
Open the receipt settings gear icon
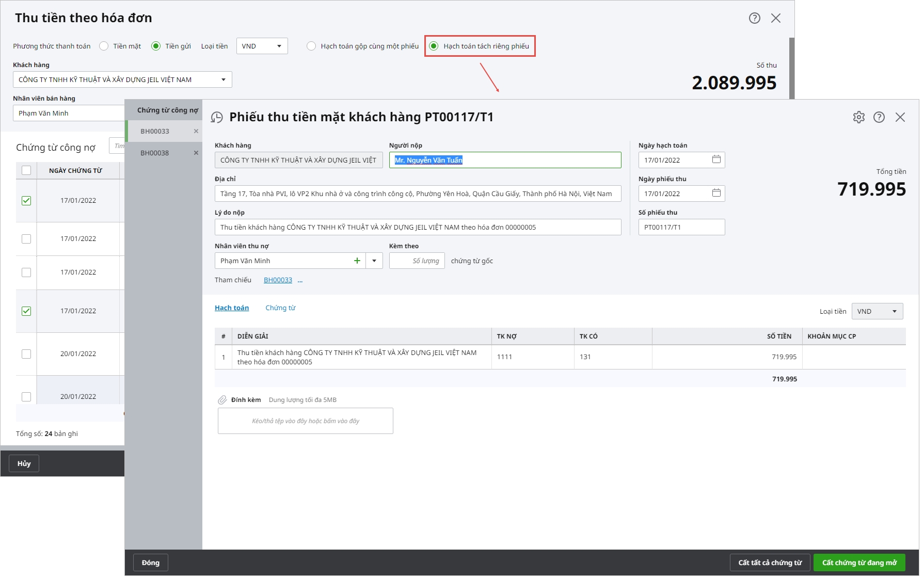pyautogui.click(x=858, y=117)
